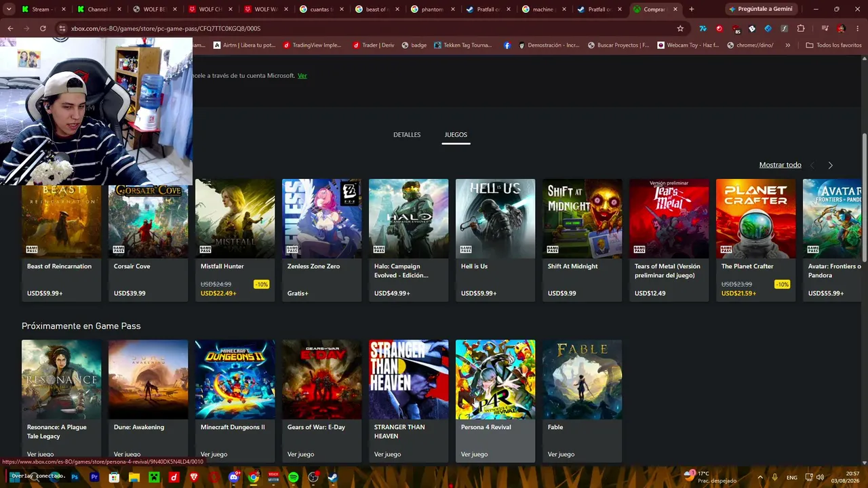
Task: Open the Dune: Awakening game card
Action: [x=148, y=401]
